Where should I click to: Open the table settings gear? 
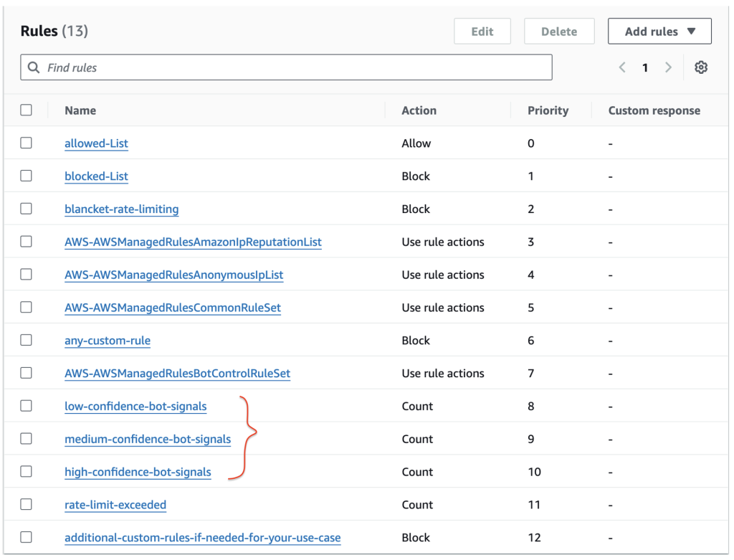(x=701, y=67)
